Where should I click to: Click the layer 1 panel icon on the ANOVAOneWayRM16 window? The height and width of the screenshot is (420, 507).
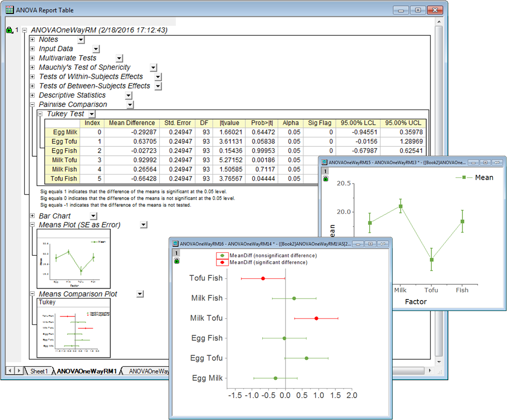[x=175, y=253]
